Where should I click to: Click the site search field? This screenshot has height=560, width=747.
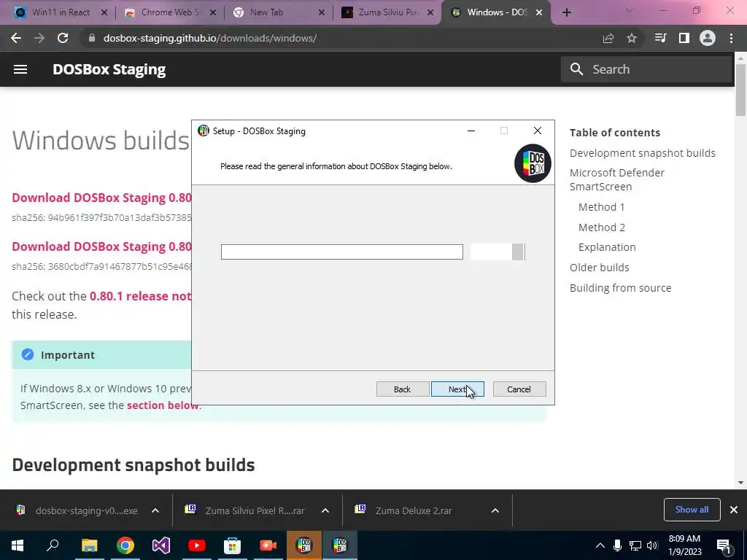tap(646, 69)
